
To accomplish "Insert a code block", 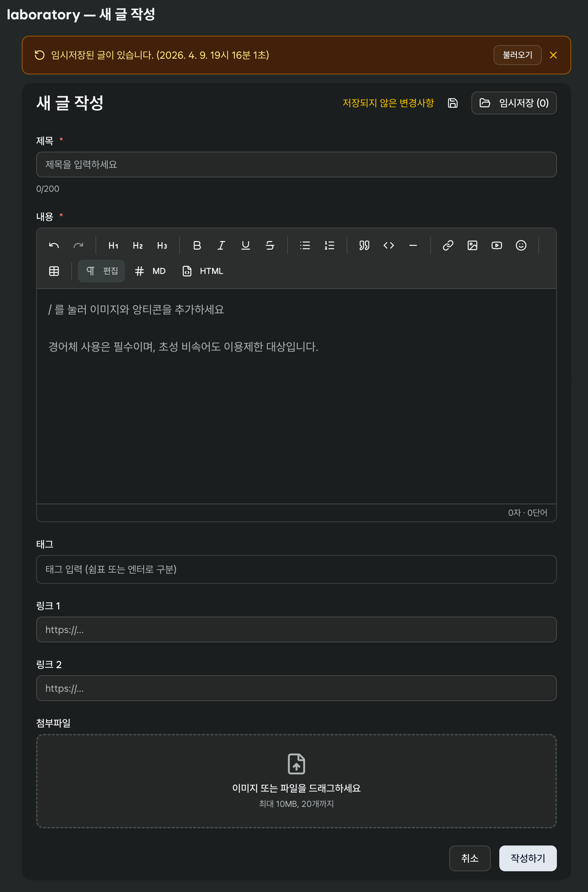I will coord(388,245).
